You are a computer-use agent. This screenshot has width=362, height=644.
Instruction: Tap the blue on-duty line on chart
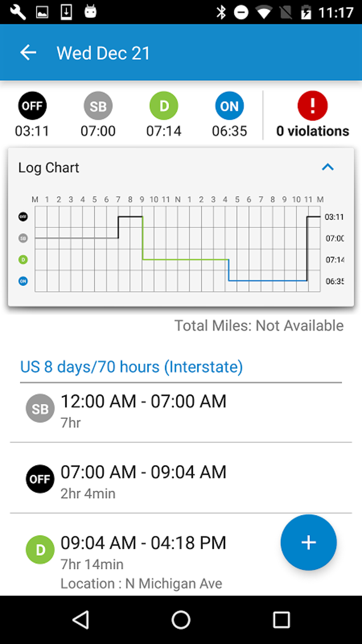pyautogui.click(x=268, y=281)
